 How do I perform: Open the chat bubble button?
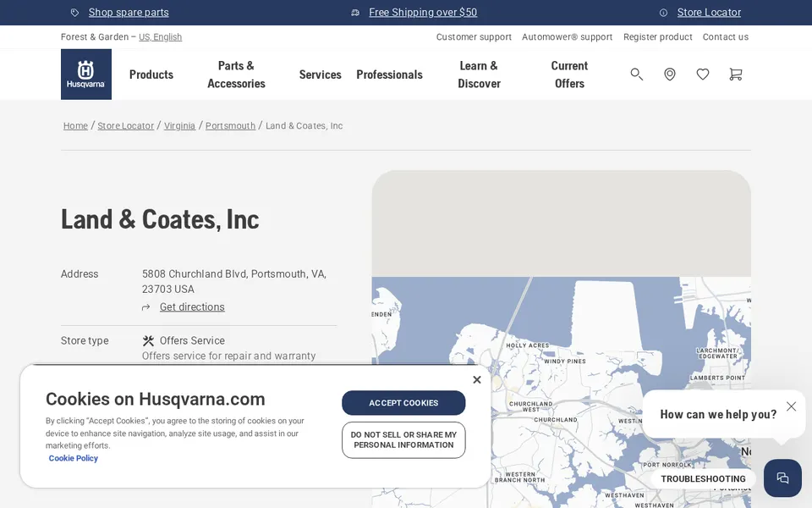click(782, 478)
